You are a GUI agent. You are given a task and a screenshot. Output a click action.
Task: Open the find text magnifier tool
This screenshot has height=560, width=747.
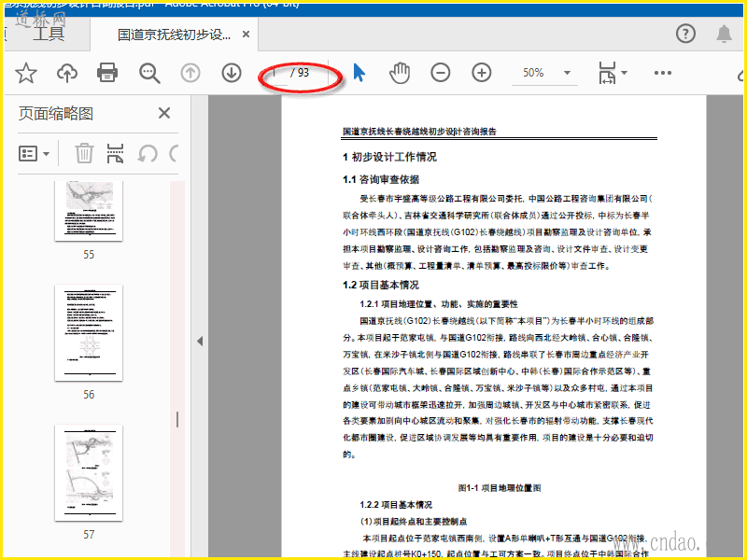(x=149, y=73)
